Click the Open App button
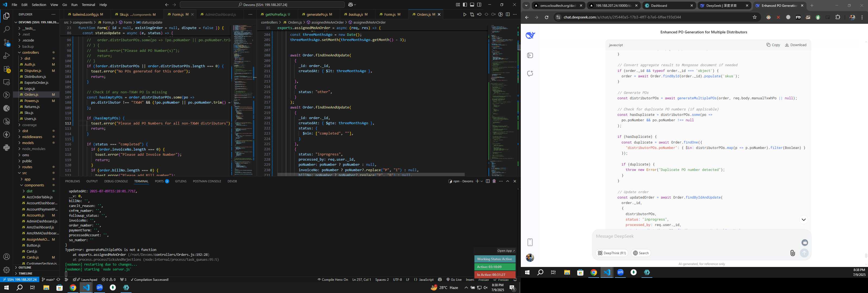Viewport: 868px width, 293px height. (506, 250)
